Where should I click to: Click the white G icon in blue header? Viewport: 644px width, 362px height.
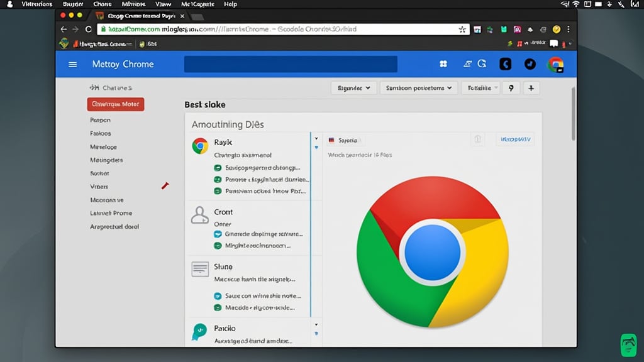pos(482,63)
